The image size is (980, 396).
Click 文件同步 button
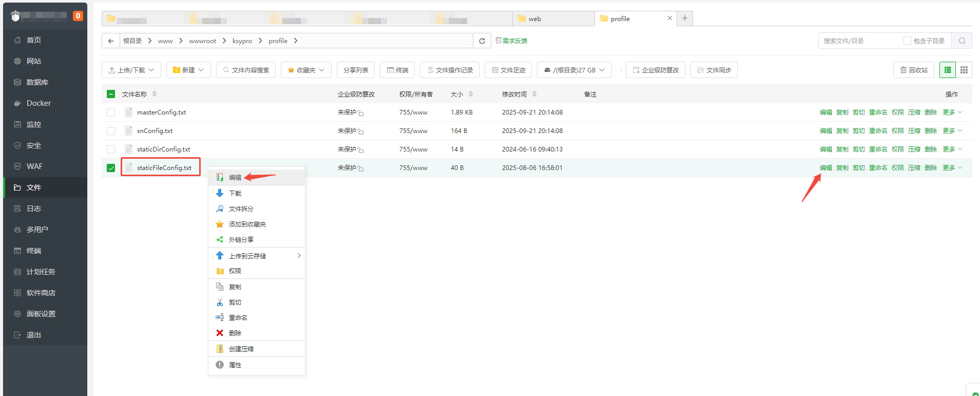click(x=714, y=70)
